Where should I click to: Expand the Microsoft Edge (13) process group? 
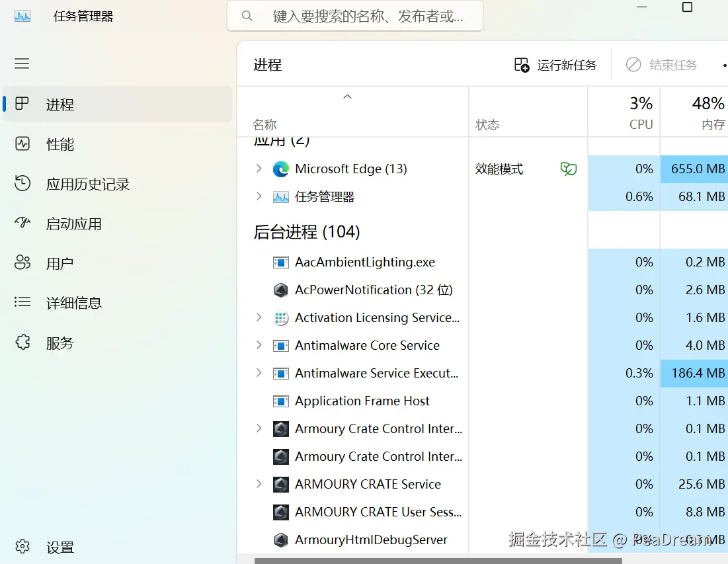pyautogui.click(x=259, y=169)
